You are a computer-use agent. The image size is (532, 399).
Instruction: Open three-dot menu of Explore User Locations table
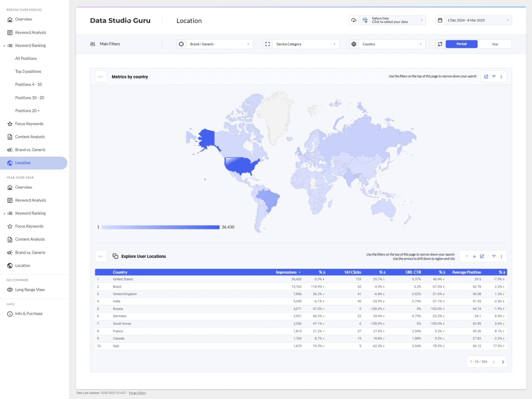[x=501, y=256]
